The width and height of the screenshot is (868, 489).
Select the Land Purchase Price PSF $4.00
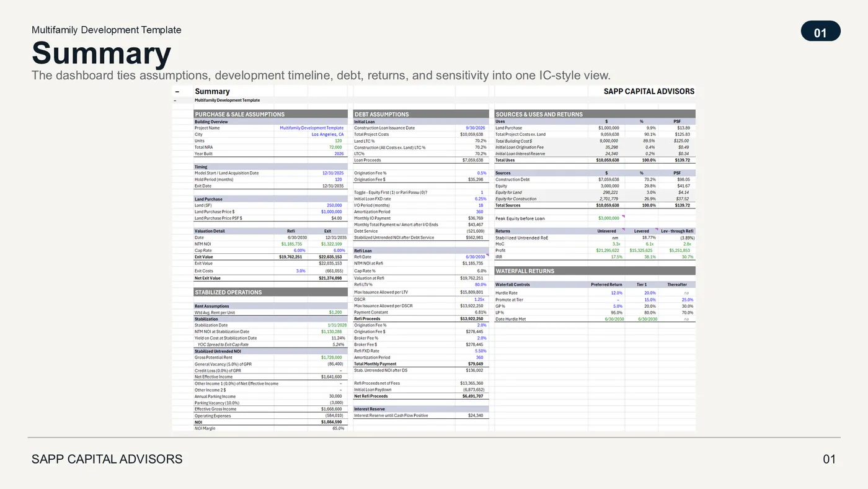click(336, 218)
